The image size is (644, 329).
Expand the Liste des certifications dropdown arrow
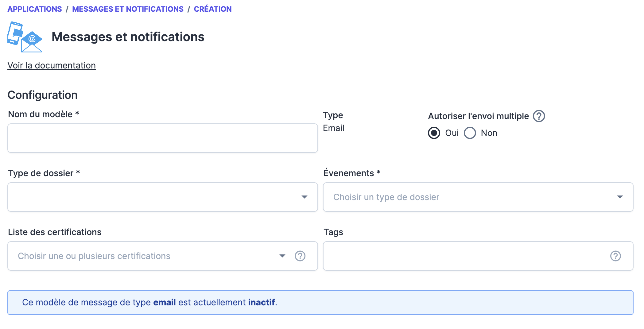282,256
